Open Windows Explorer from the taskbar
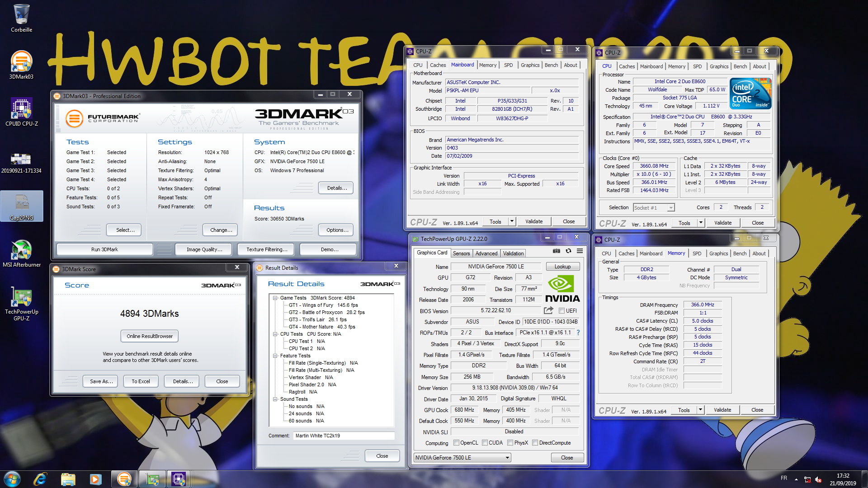This screenshot has height=488, width=868. (68, 479)
